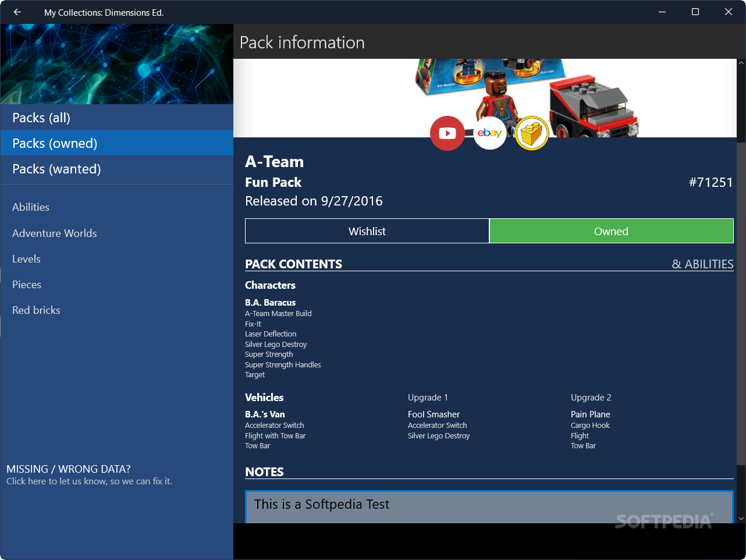
Task: Open the Abilities section
Action: click(x=116, y=207)
